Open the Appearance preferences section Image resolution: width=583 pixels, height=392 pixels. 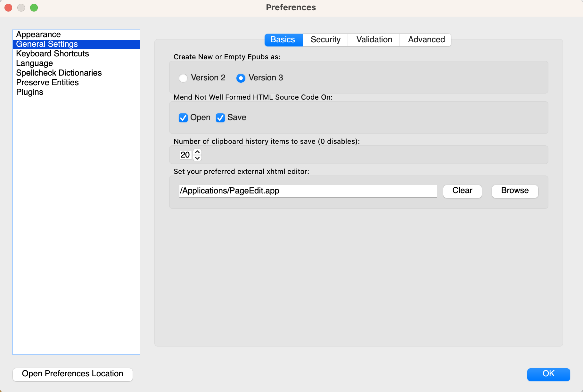38,34
